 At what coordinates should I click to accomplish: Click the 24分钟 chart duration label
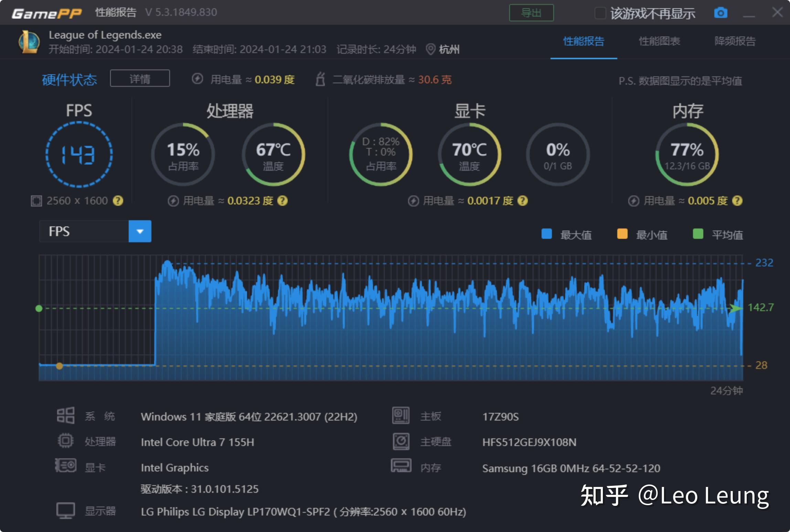726,391
